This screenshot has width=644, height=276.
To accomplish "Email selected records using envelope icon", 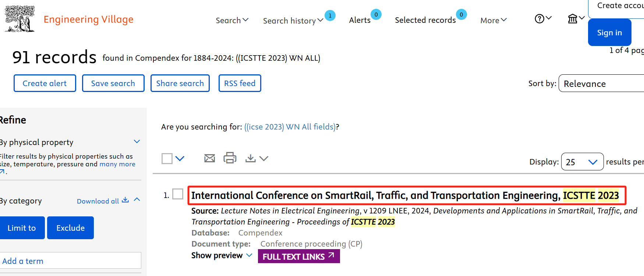I will pyautogui.click(x=209, y=158).
